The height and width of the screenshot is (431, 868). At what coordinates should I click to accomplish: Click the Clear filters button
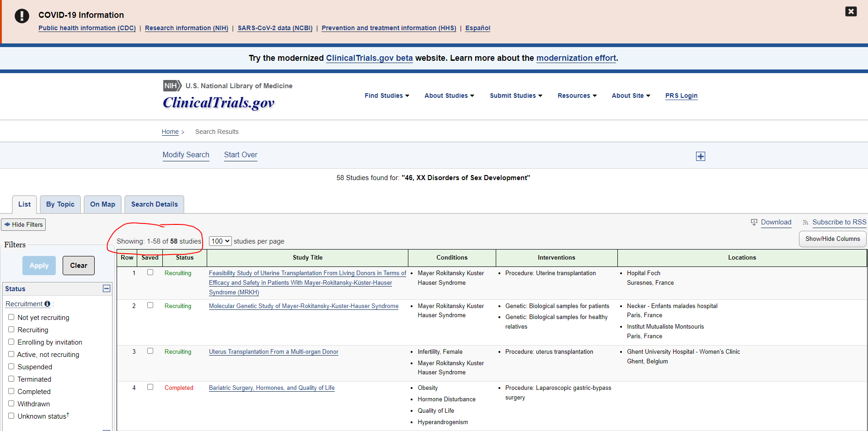[79, 266]
